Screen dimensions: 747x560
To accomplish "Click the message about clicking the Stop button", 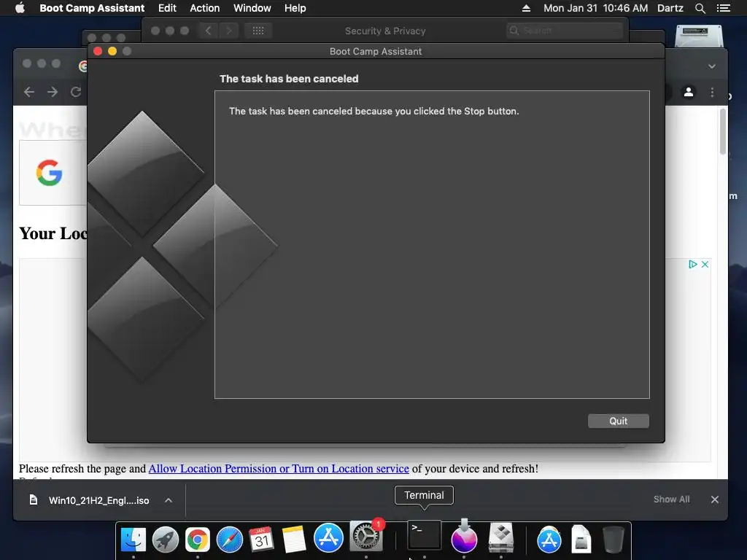I will click(374, 111).
